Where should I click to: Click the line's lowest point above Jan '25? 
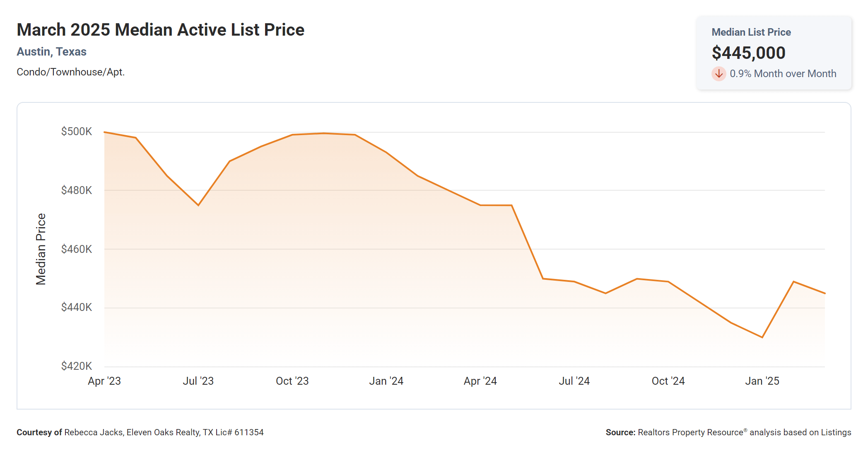tap(762, 337)
